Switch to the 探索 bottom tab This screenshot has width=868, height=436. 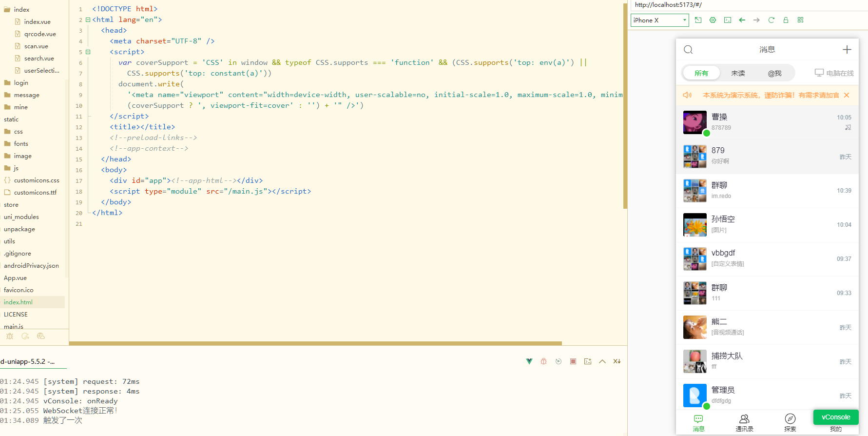point(790,423)
